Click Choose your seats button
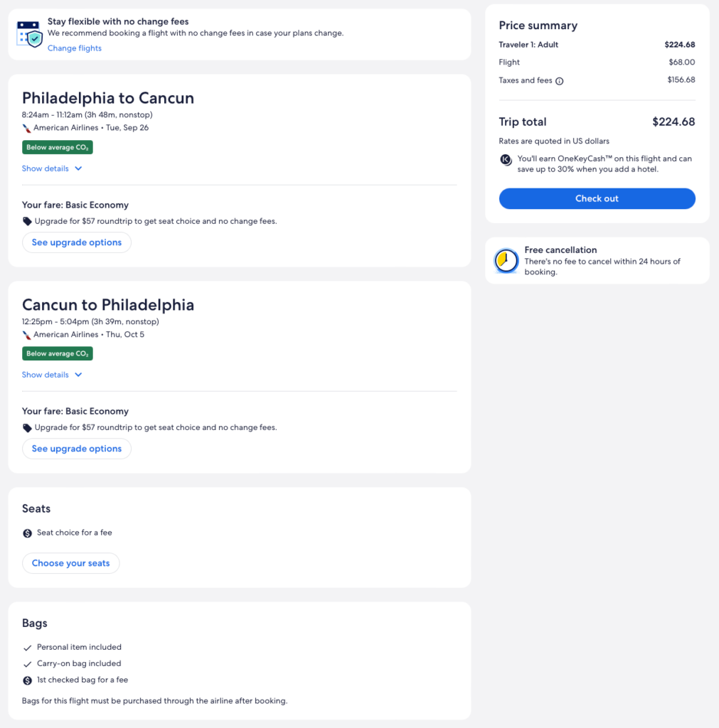Image resolution: width=719 pixels, height=728 pixels. coord(71,563)
